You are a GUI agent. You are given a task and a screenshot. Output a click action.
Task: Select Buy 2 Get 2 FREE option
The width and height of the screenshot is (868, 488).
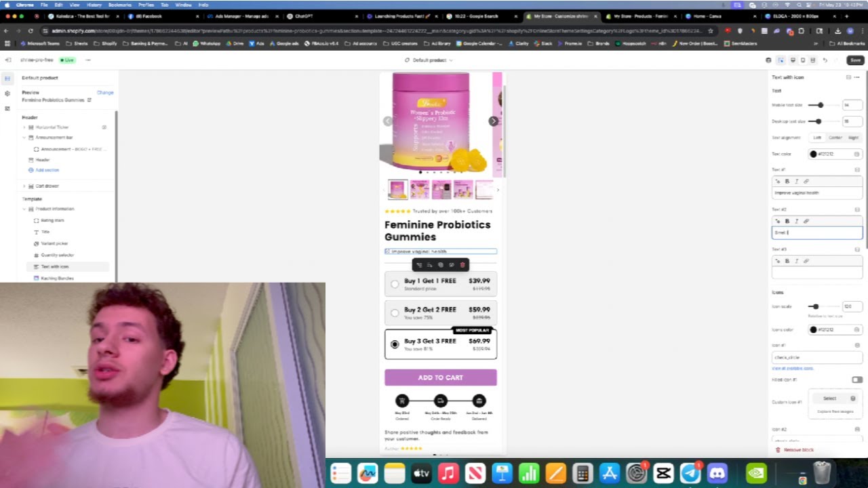click(441, 312)
